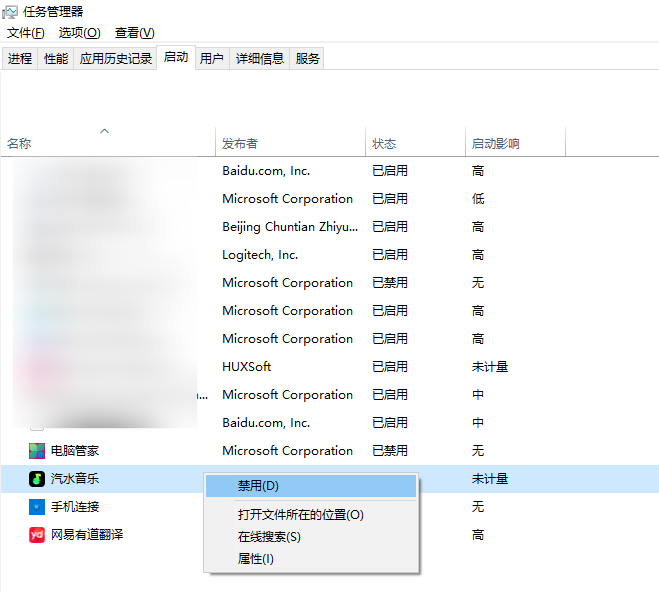Open the 选项(O) menu
The width and height of the screenshot is (659, 592).
click(x=79, y=33)
